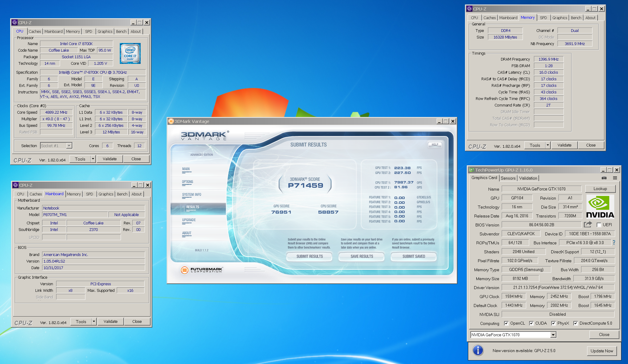Click the mainboard model field P870TM_TM1

(x=75, y=215)
